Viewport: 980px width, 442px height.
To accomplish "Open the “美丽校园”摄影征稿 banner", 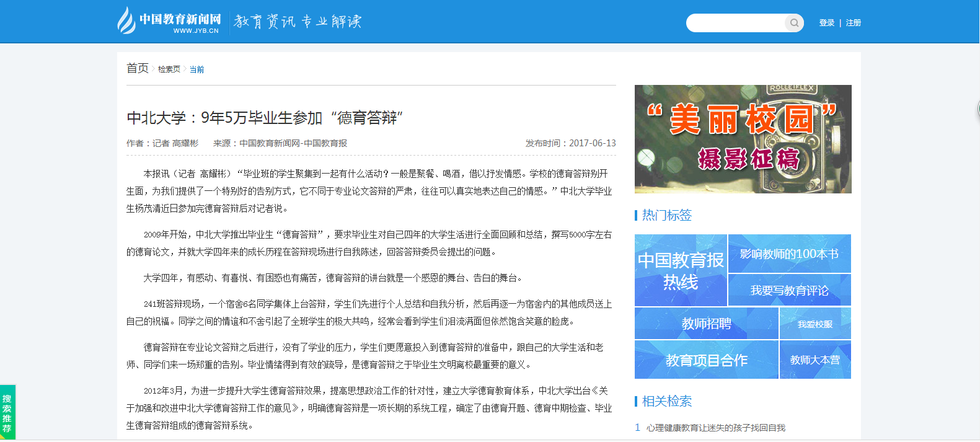I will (743, 139).
